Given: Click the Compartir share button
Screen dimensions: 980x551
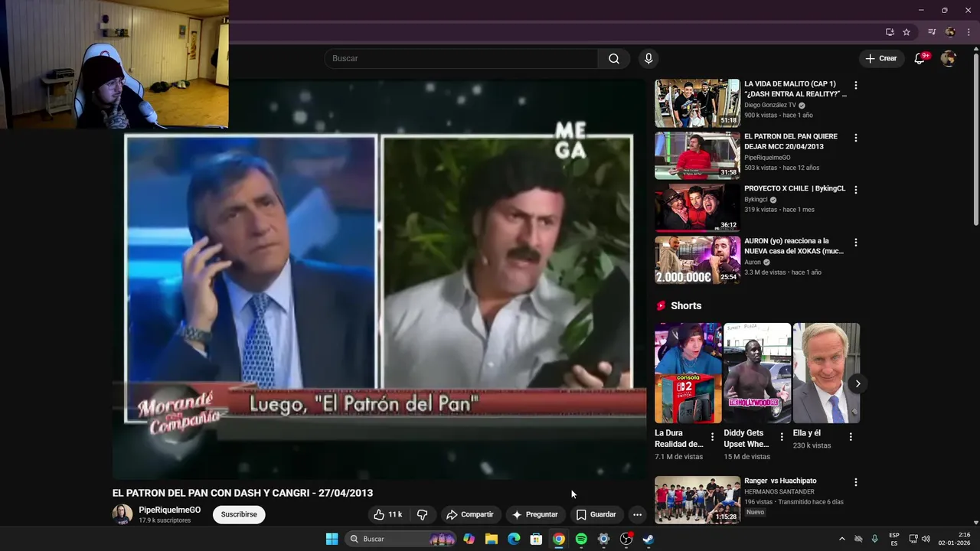Looking at the screenshot, I should tap(470, 515).
